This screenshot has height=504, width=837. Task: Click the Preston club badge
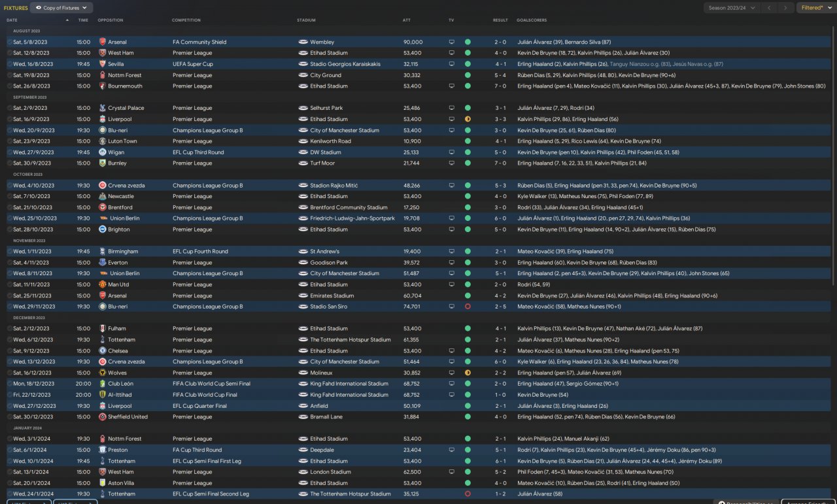[102, 450]
